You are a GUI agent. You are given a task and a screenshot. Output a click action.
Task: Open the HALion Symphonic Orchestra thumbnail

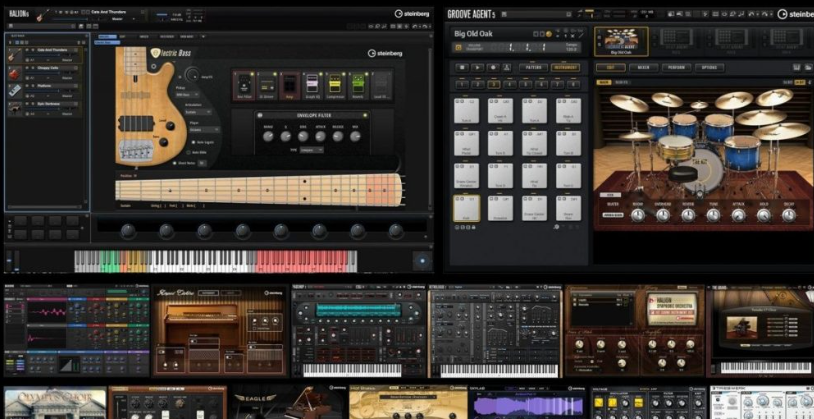click(634, 331)
